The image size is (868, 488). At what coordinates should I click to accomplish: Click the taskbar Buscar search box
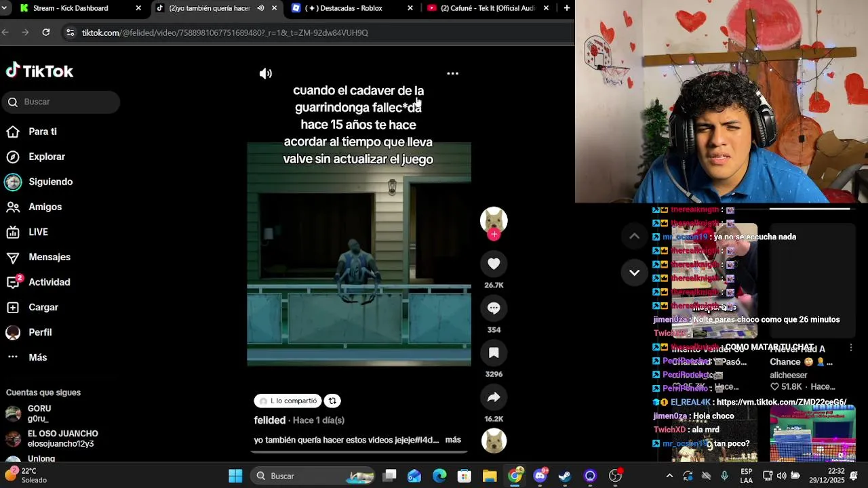point(312,476)
